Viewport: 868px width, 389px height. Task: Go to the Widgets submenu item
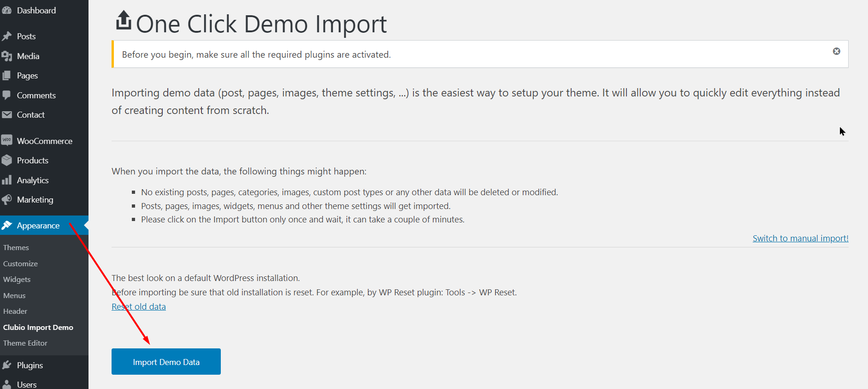(x=17, y=279)
